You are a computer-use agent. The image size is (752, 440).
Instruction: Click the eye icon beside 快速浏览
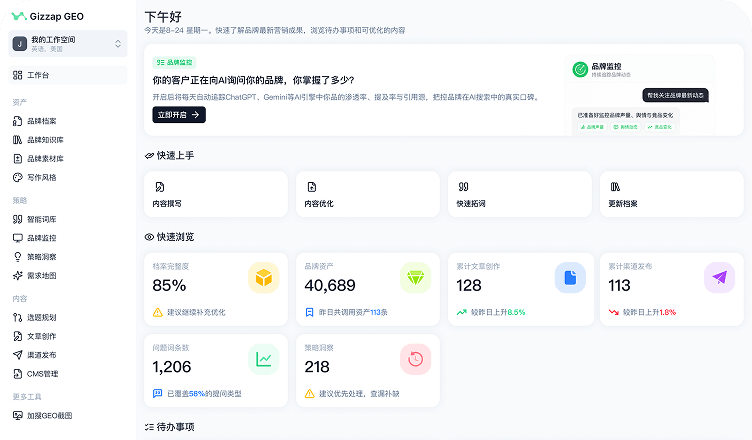coord(149,237)
